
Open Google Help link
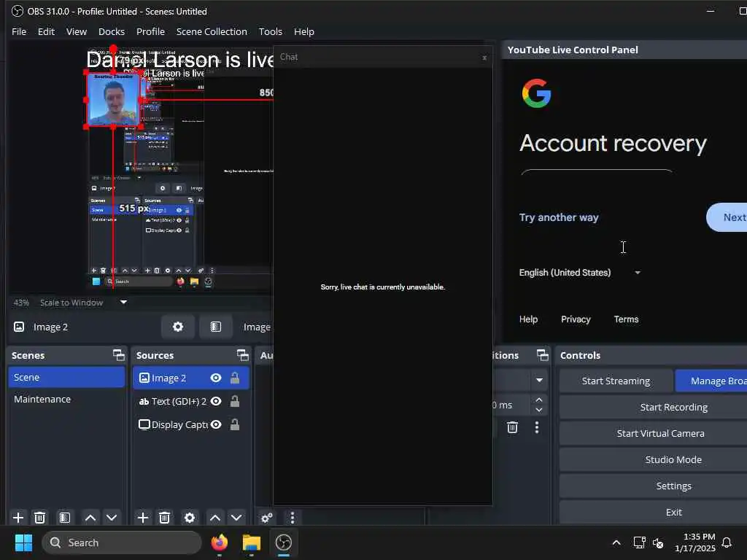click(x=528, y=319)
